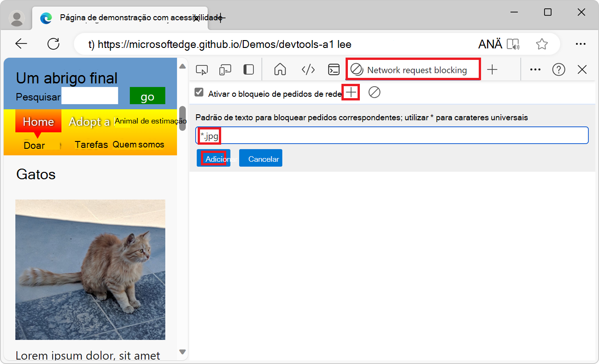Bookmark the page with the star icon
Image resolution: width=599 pixels, height=364 pixels.
coord(542,44)
